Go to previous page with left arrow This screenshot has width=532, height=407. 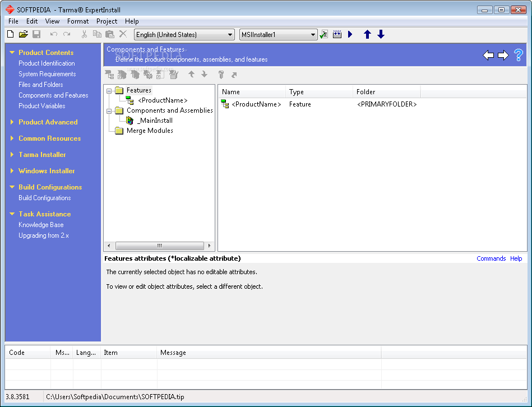[x=488, y=55]
